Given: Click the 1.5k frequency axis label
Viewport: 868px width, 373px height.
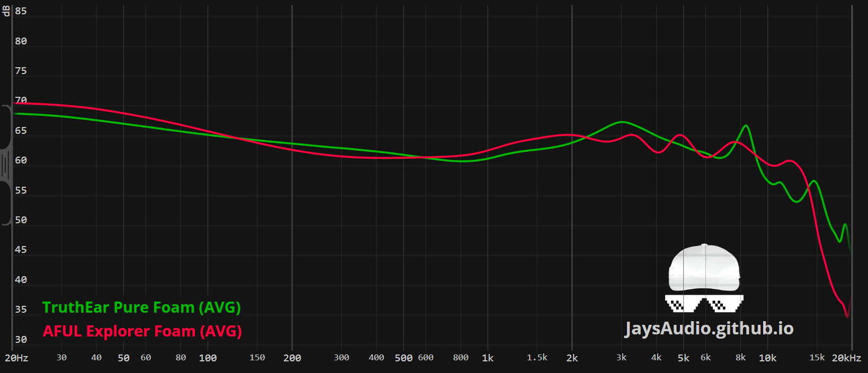Looking at the screenshot, I should click(537, 358).
